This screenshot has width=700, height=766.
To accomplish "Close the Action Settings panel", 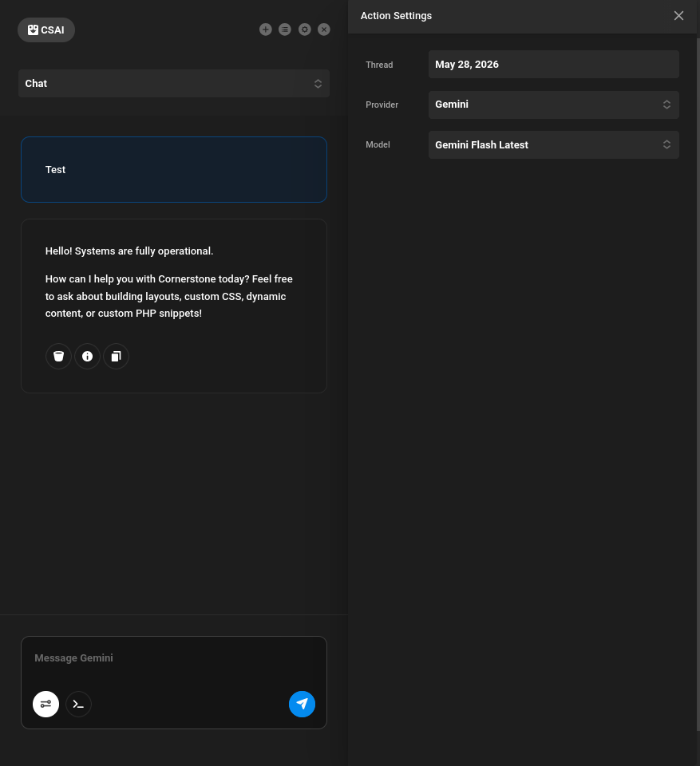I will tap(678, 16).
